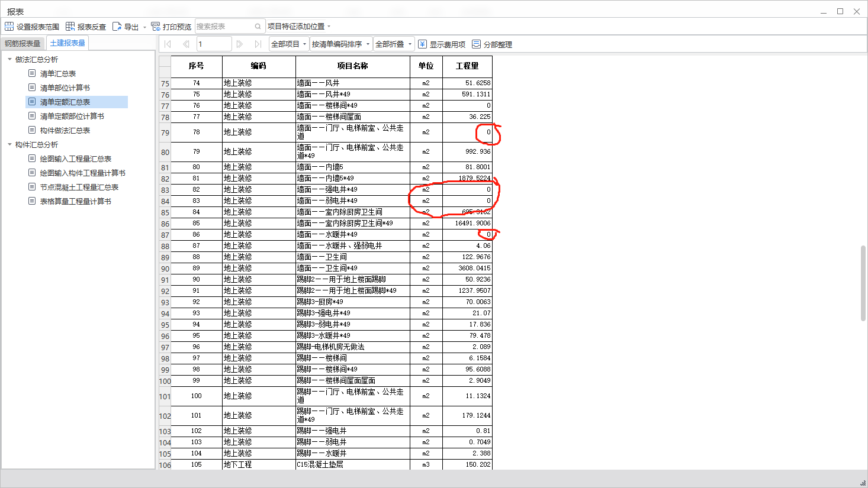This screenshot has height=488, width=868.
Task: Maximize the 报表 window
Action: click(x=840, y=11)
